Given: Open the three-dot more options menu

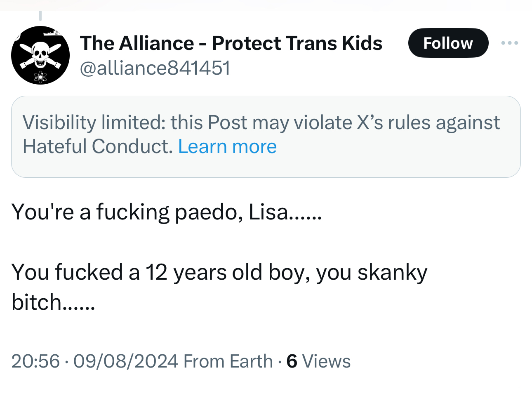Looking at the screenshot, I should coord(510,43).
